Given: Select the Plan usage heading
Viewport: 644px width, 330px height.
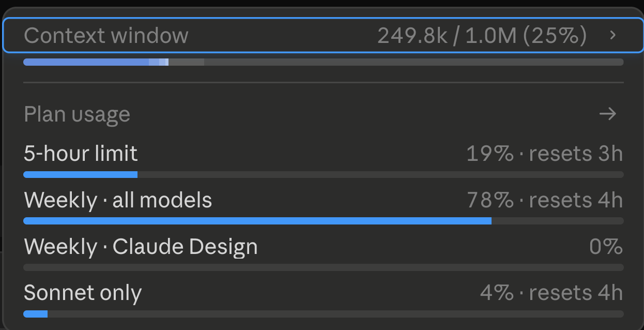Looking at the screenshot, I should click(77, 114).
